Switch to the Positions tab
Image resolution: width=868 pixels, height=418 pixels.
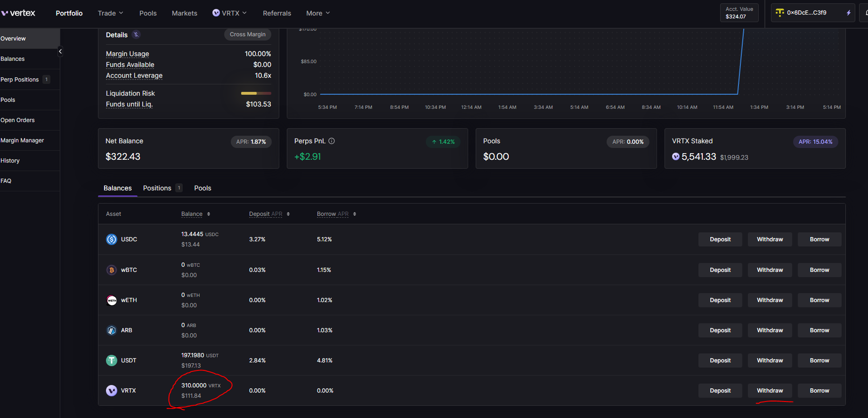[x=162, y=188]
